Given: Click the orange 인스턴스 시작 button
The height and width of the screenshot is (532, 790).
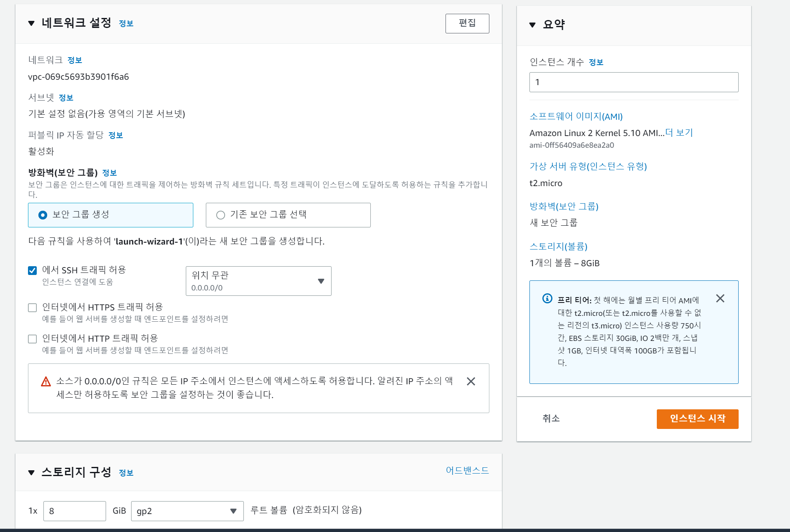Looking at the screenshot, I should point(698,419).
